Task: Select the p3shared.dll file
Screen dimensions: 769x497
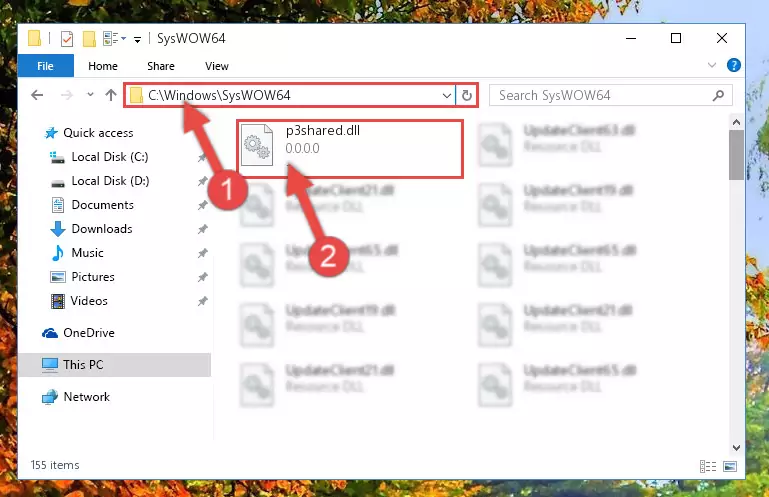Action: click(x=350, y=149)
